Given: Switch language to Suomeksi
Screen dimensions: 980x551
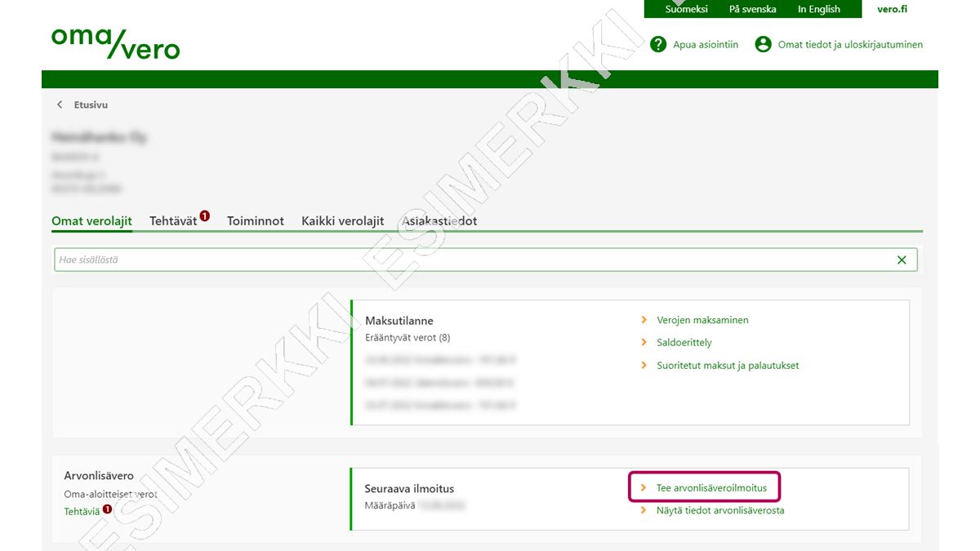Looking at the screenshot, I should pos(686,9).
